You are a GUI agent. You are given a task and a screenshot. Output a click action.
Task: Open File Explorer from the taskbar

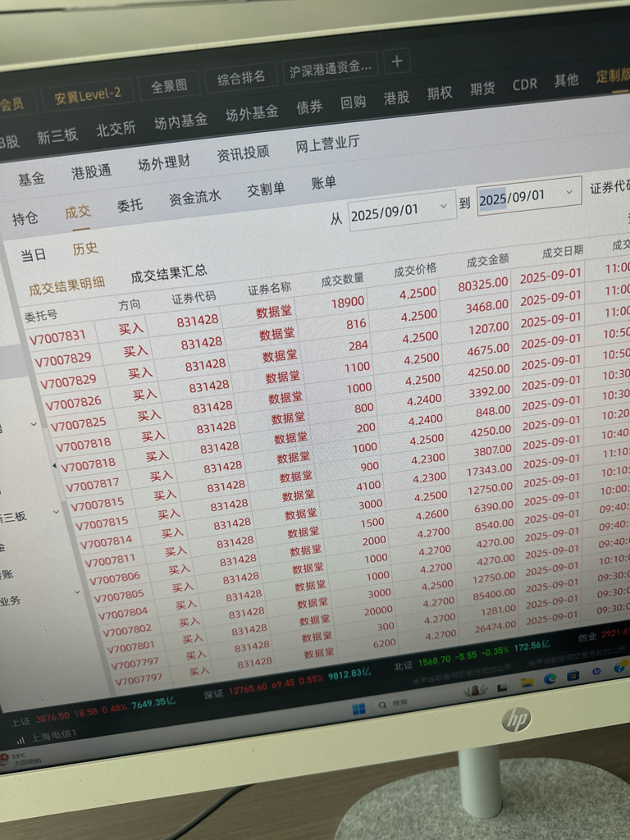tap(527, 682)
